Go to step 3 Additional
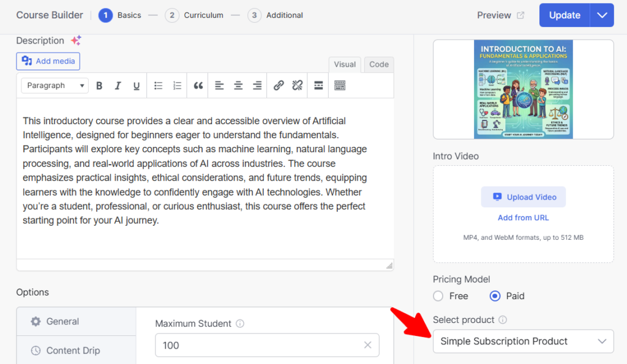Image resolution: width=627 pixels, height=364 pixels. (275, 15)
